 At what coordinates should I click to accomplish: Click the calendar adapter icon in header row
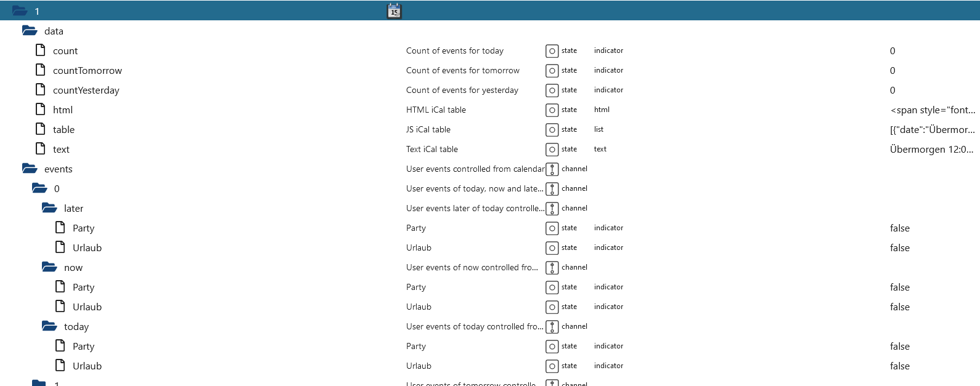point(394,11)
